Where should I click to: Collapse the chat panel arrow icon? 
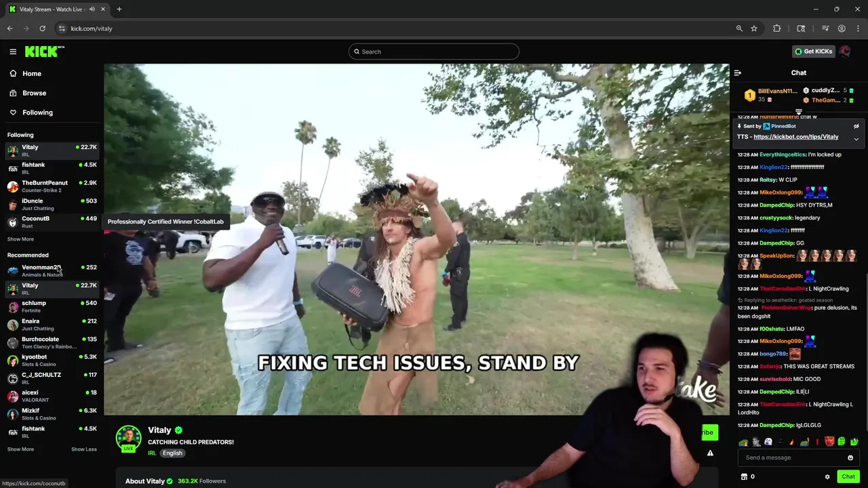pos(738,73)
